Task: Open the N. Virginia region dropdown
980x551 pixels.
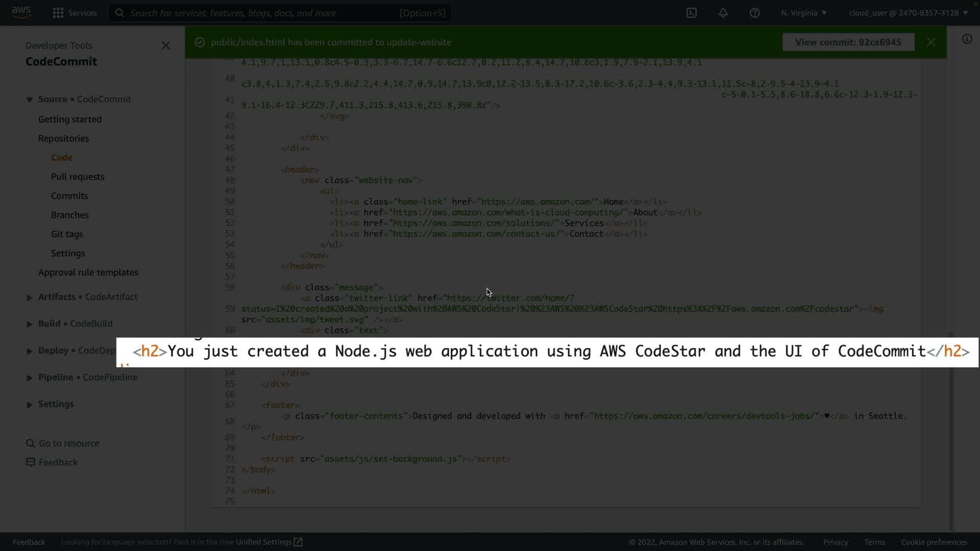Action: point(803,13)
